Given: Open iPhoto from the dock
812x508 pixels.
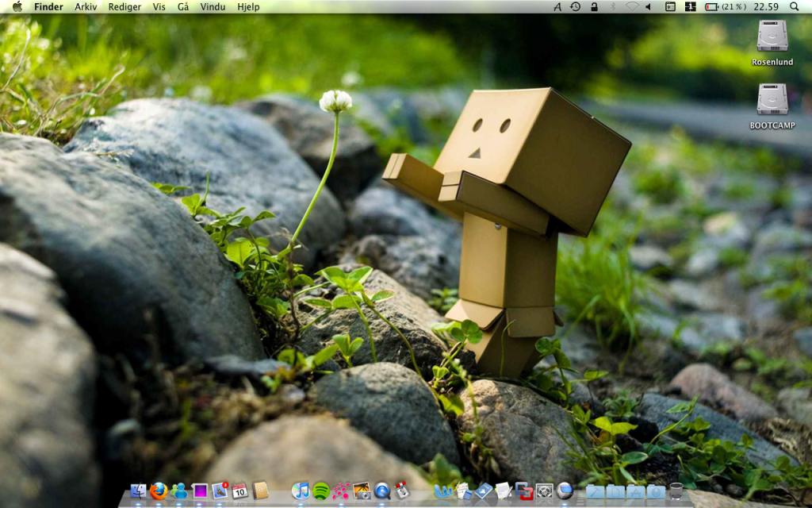Looking at the screenshot, I should [362, 491].
